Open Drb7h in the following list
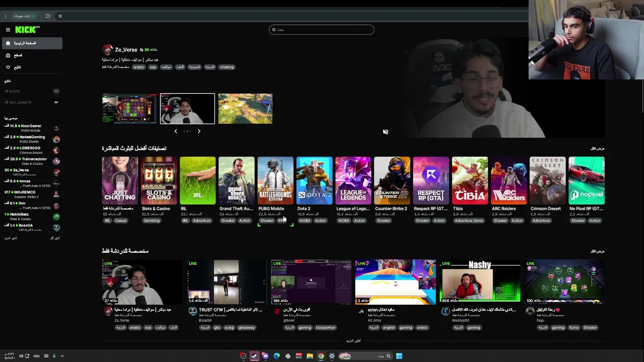The width and height of the screenshot is (644, 362). coord(31,92)
